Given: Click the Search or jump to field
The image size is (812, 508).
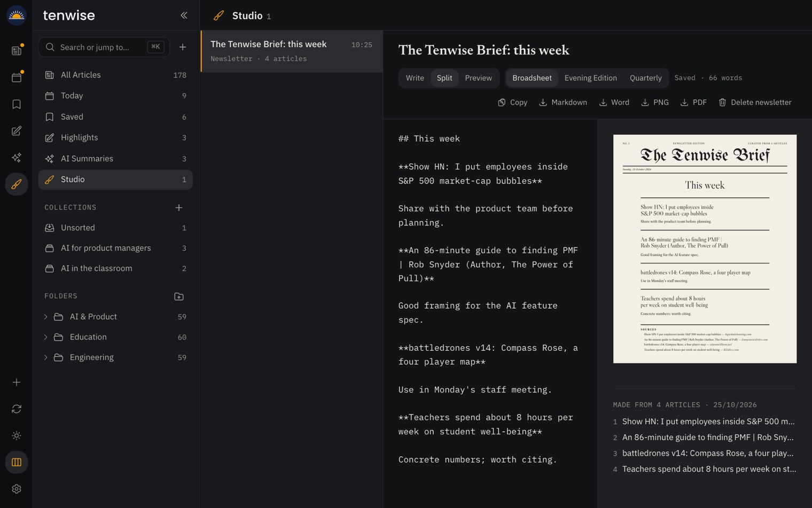Looking at the screenshot, I should point(104,47).
